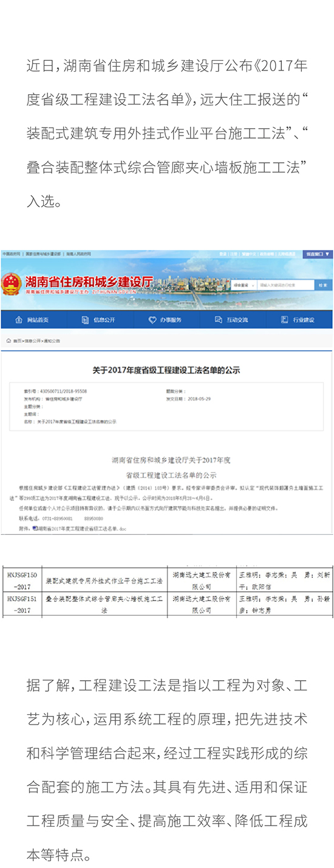Click the HNJSGF151 row company cell

coord(202,604)
